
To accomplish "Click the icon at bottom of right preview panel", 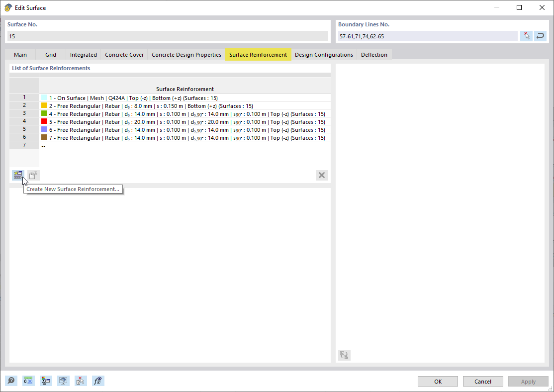I will click(344, 355).
